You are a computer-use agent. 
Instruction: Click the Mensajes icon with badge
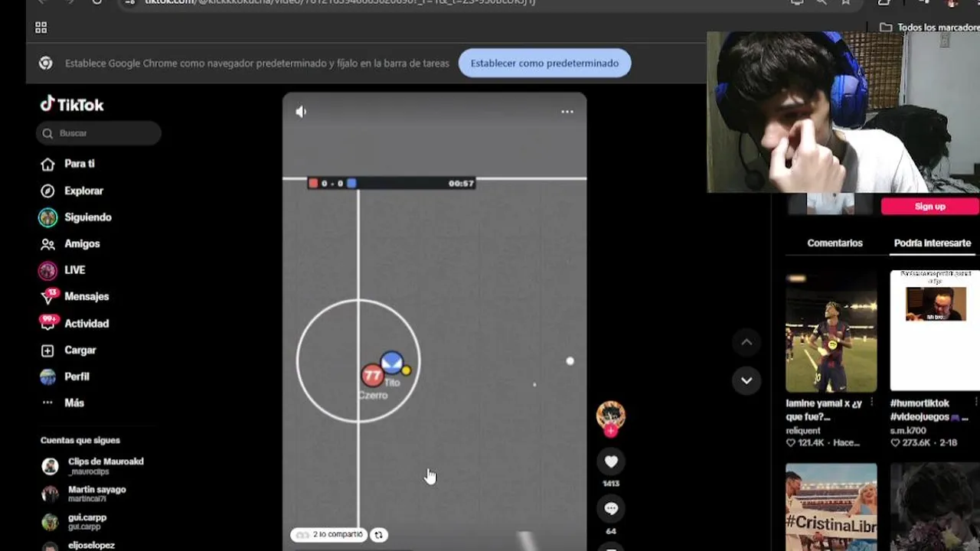tap(48, 296)
